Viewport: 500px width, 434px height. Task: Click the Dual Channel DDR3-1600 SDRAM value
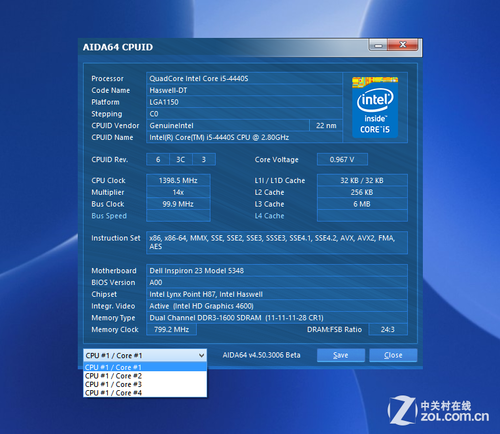277,318
